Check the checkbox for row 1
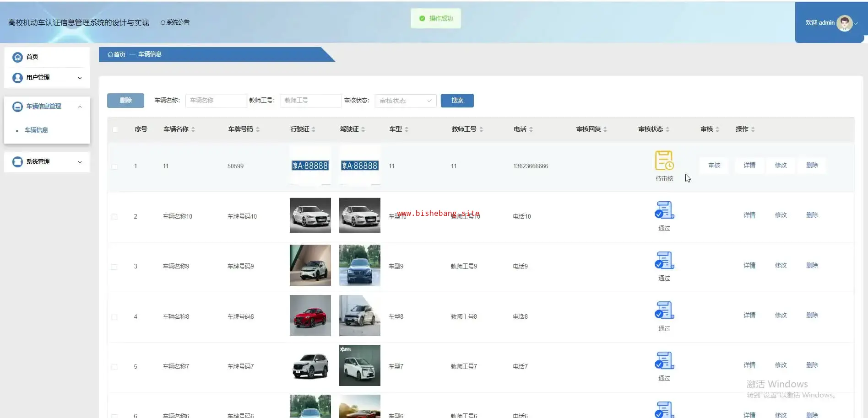Screen dimensions: 868x418 click(114, 166)
